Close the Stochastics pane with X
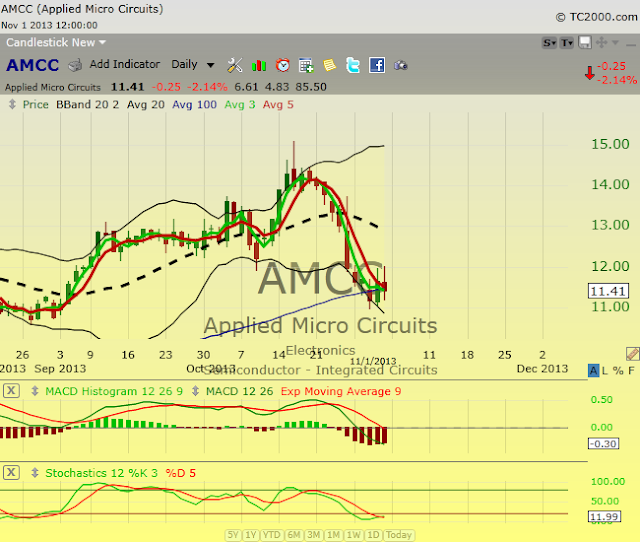Screen dimensions: 640x542 [11, 473]
